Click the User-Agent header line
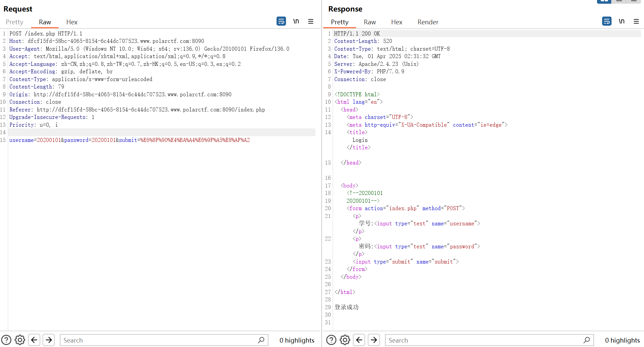The height and width of the screenshot is (347, 644). 149,49
